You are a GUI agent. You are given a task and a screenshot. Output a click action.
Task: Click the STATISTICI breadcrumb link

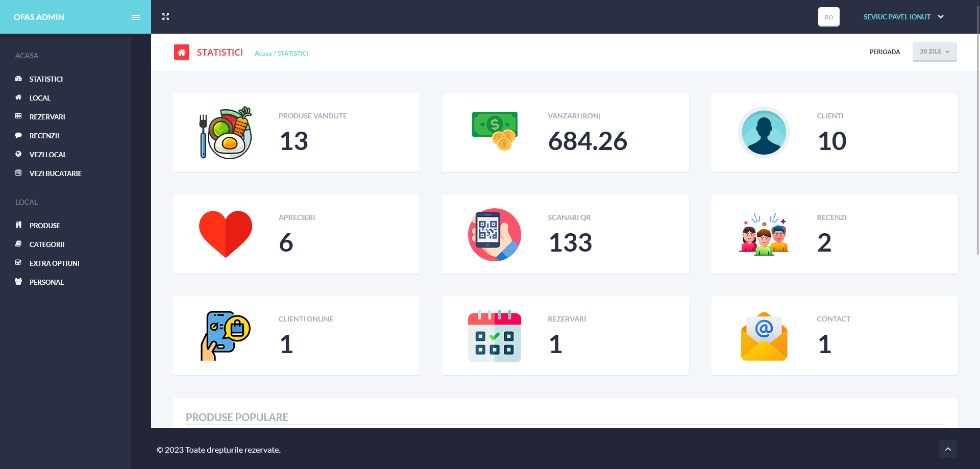293,53
